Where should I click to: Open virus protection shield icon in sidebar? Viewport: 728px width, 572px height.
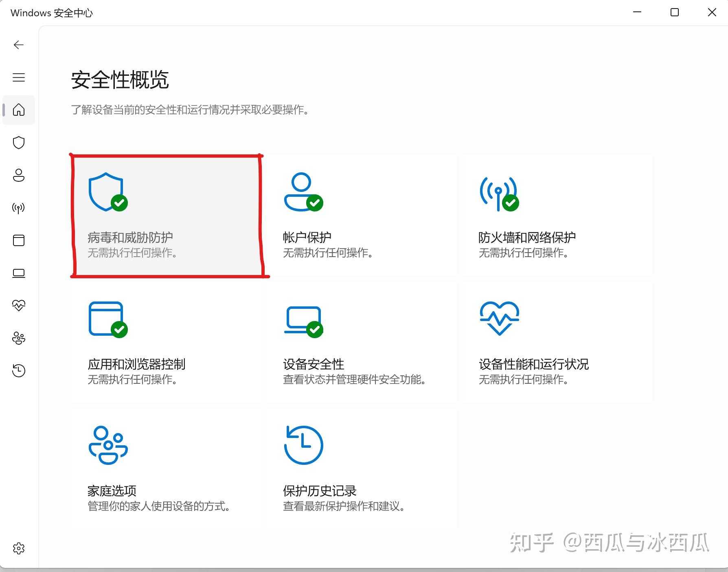[x=19, y=143]
